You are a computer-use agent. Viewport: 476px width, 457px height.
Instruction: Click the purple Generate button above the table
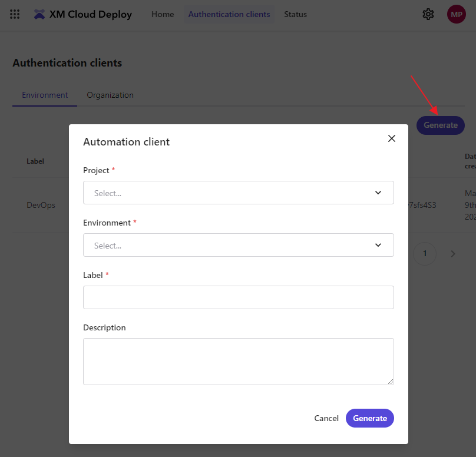(440, 125)
